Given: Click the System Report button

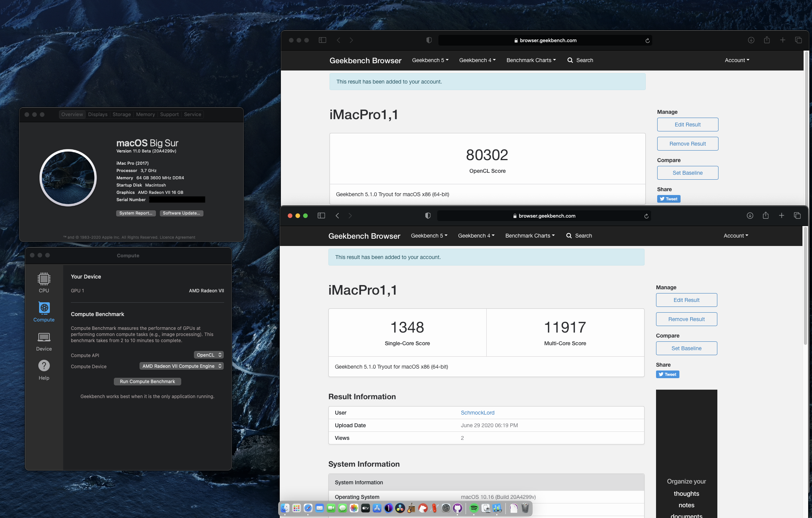Looking at the screenshot, I should click(136, 213).
